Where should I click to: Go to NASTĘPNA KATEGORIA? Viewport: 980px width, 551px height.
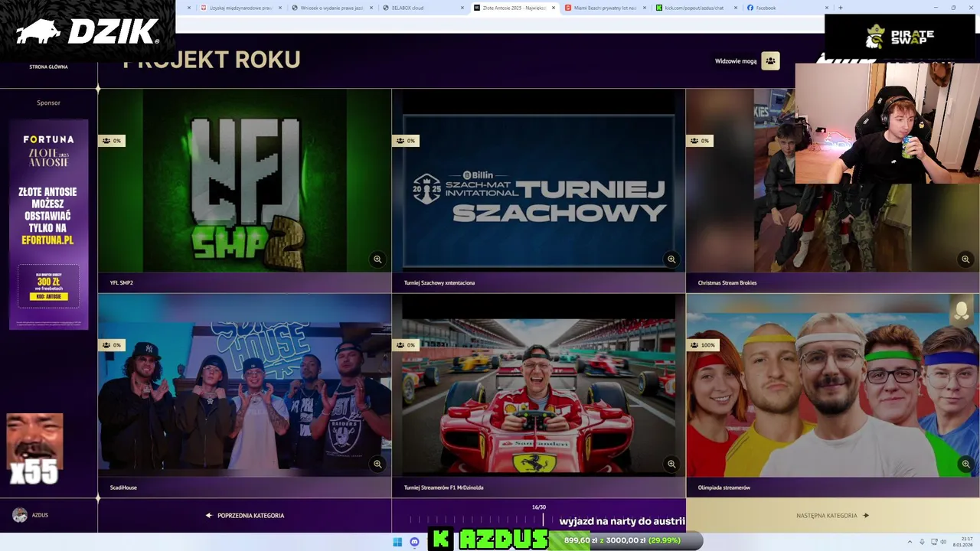832,516
